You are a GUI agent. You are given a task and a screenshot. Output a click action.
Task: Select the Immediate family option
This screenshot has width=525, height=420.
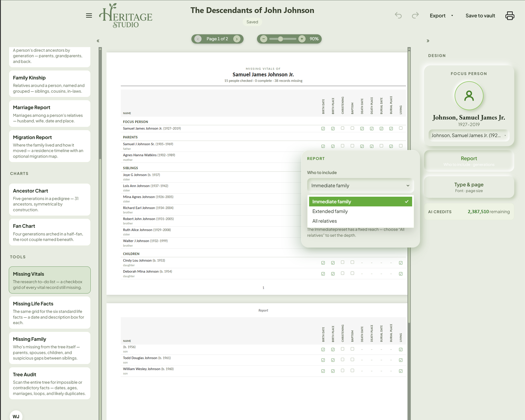pyautogui.click(x=360, y=202)
